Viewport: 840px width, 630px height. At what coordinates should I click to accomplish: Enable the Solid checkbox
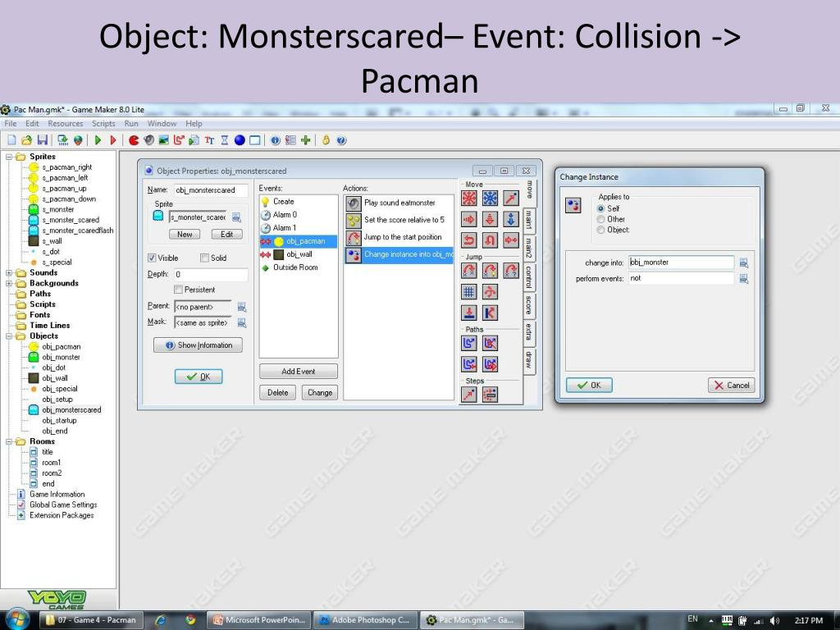204,258
